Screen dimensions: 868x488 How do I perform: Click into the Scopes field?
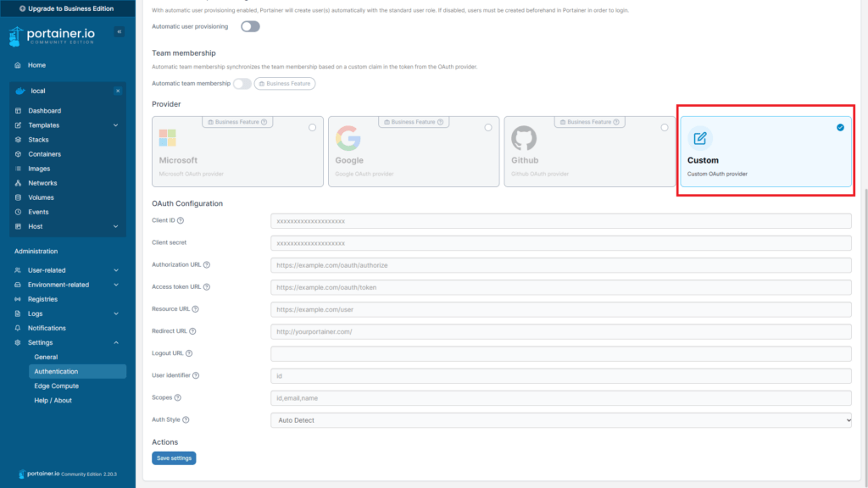tap(561, 398)
